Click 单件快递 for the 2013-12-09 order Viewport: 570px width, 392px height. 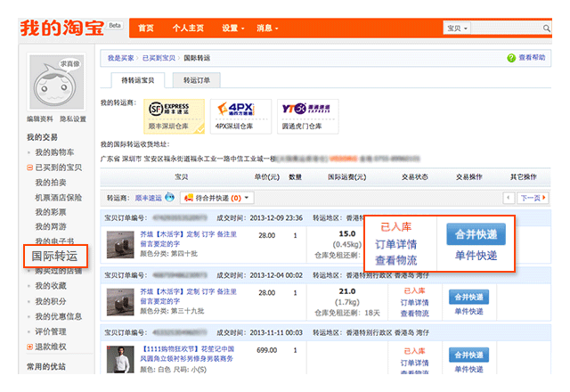pyautogui.click(x=476, y=256)
